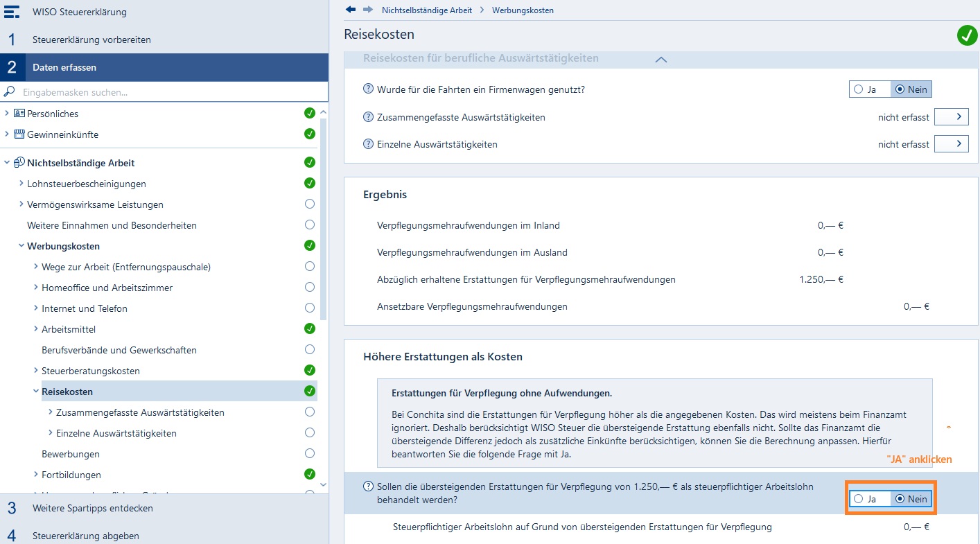980x544 pixels.
Task: Expand Fortbildungen tree node
Action: (36, 475)
